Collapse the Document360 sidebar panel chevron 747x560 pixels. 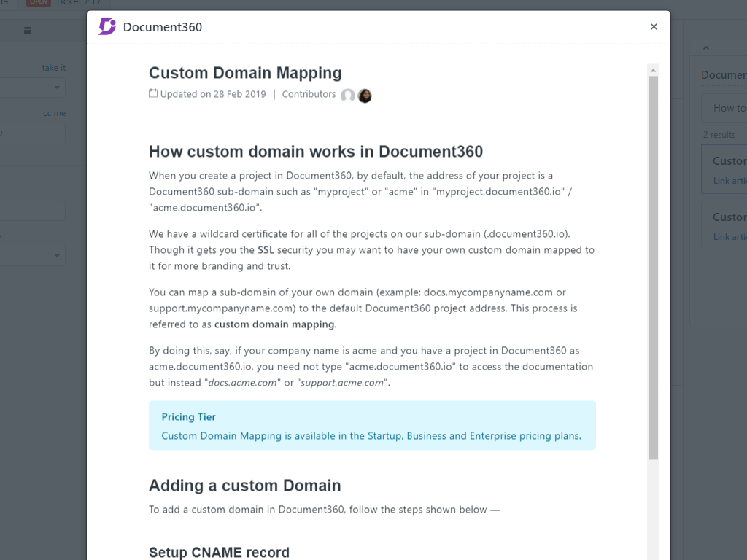coord(705,48)
